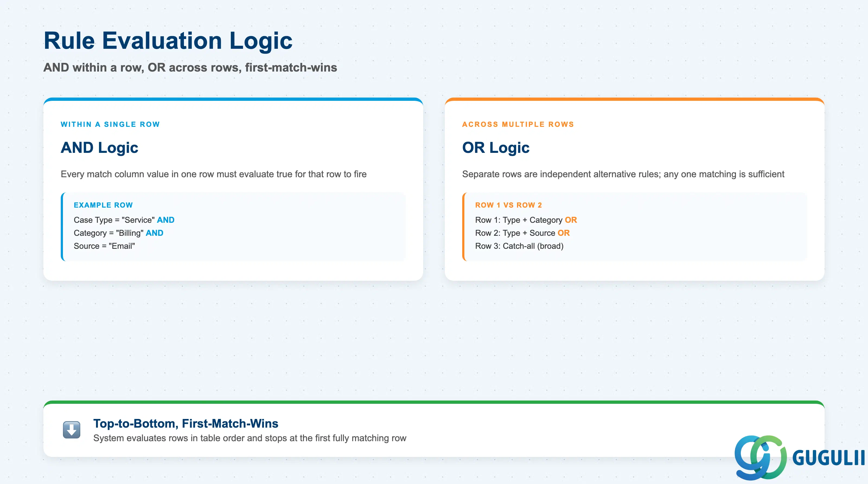Click the "OR Logic" heading
This screenshot has height=484, width=868.
496,148
